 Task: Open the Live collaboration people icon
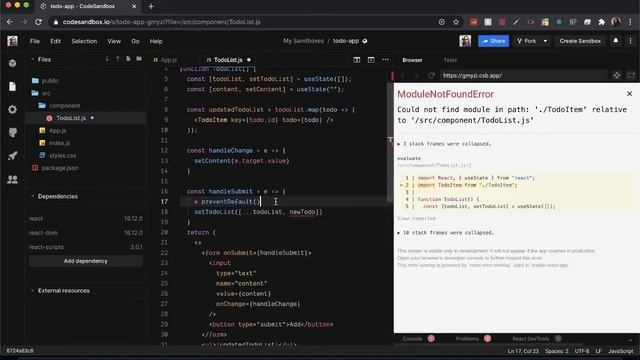click(13, 179)
